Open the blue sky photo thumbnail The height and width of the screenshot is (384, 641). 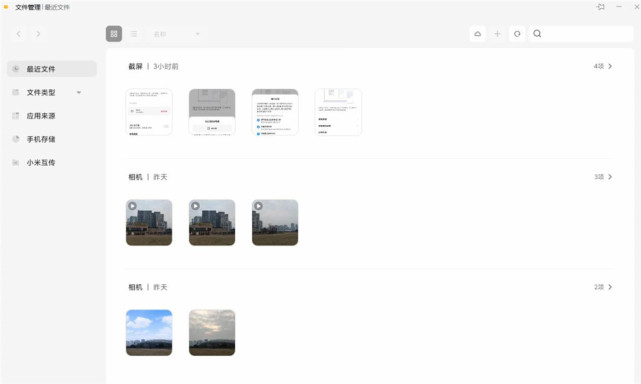(149, 332)
